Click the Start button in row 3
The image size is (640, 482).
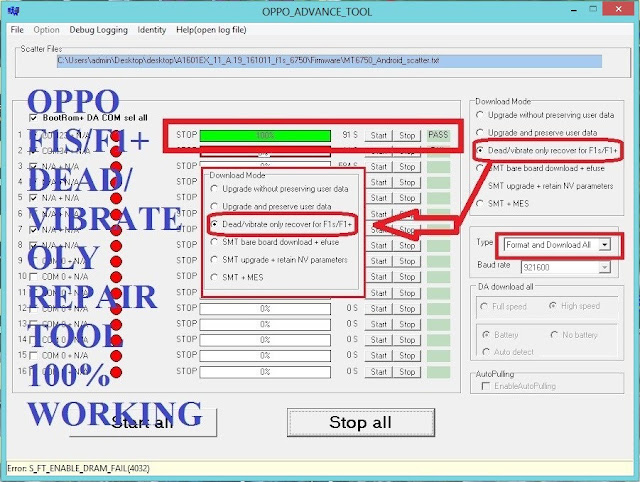tap(378, 167)
